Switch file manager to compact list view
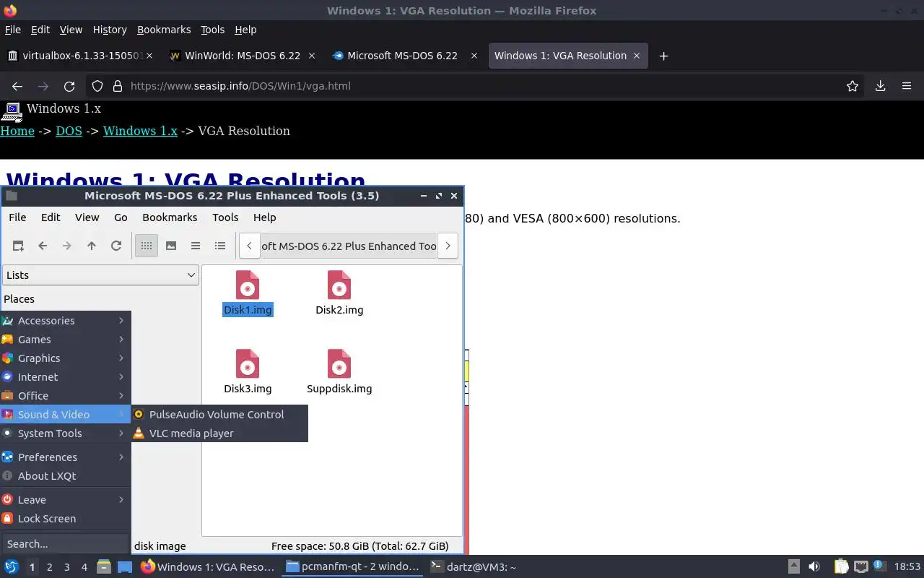Image resolution: width=924 pixels, height=578 pixels. [196, 246]
